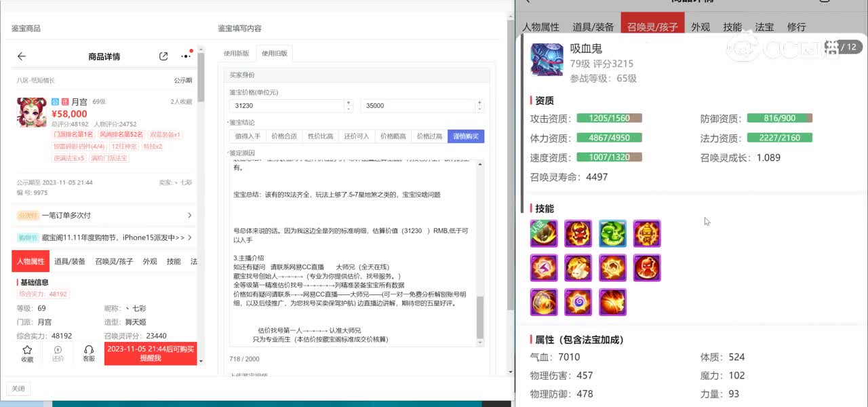Screen dimensions: 868x407
Task: Select red fire child skill icon
Action: pos(647,268)
